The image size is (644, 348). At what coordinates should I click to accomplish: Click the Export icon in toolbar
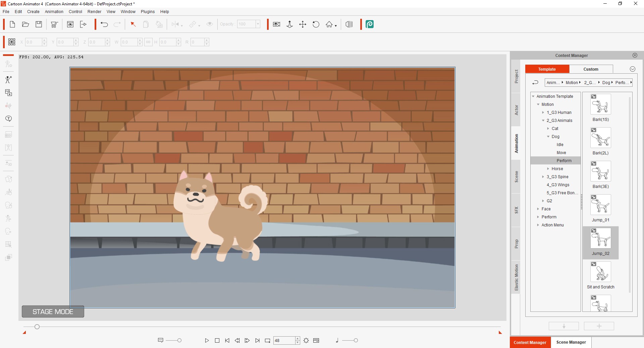click(83, 24)
